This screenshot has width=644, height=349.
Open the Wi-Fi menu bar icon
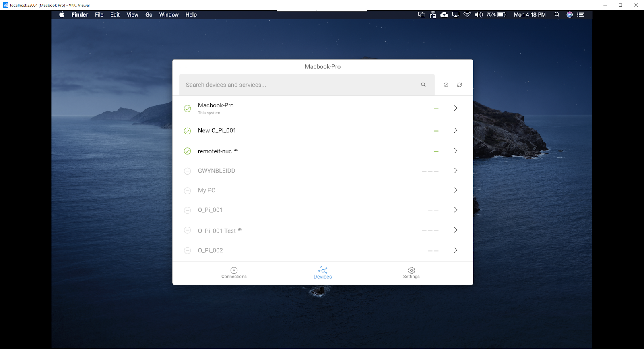click(x=467, y=15)
